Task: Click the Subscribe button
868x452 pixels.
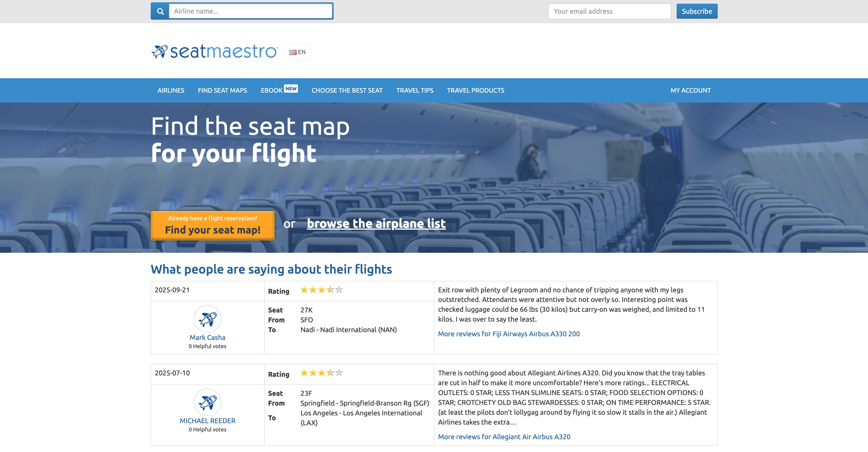Action: tap(697, 11)
